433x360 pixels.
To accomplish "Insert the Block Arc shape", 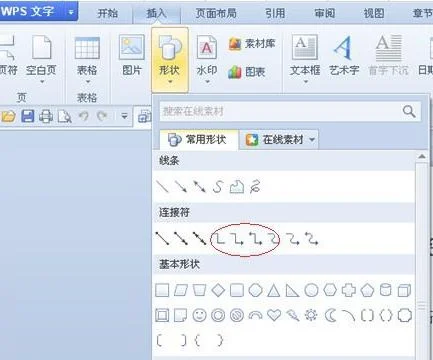I will [x=255, y=315].
